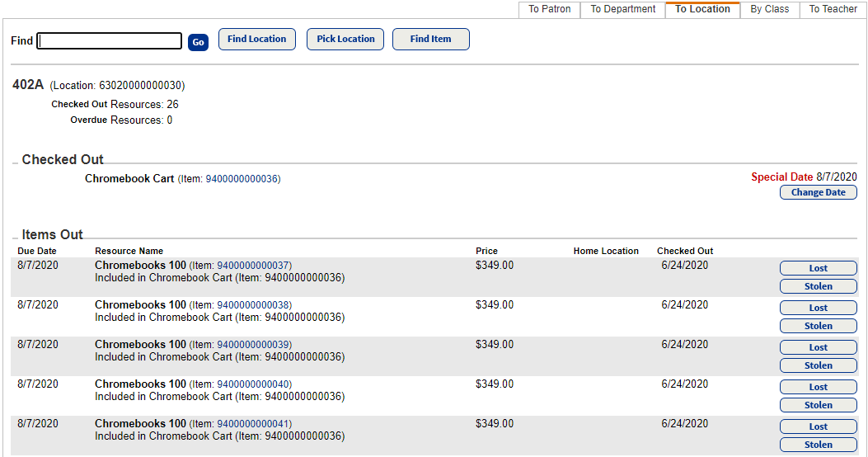Mark Chromebook item 9400000000040 as Stolen
The width and height of the screenshot is (868, 457).
[818, 405]
